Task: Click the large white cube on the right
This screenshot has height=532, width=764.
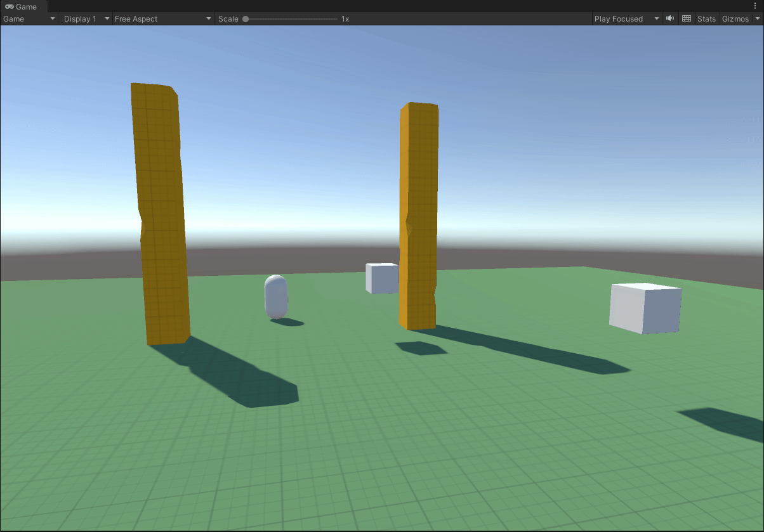Action: pos(645,308)
